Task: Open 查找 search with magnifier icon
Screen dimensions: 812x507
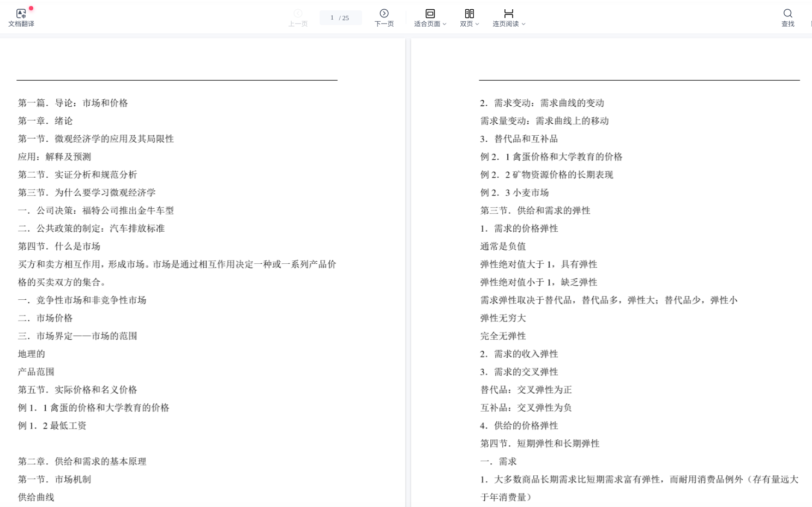Action: [787, 14]
